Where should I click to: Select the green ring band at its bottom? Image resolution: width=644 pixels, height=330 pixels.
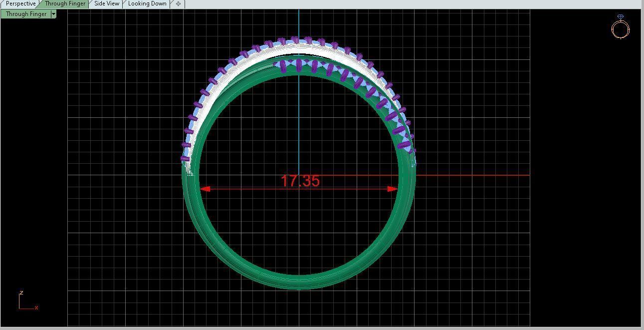[x=298, y=281]
